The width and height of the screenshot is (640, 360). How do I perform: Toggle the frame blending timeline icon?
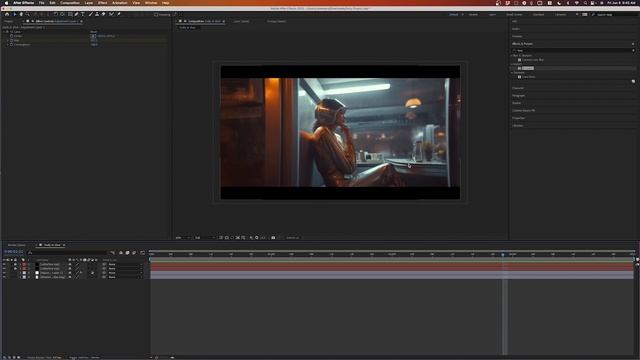(x=127, y=253)
